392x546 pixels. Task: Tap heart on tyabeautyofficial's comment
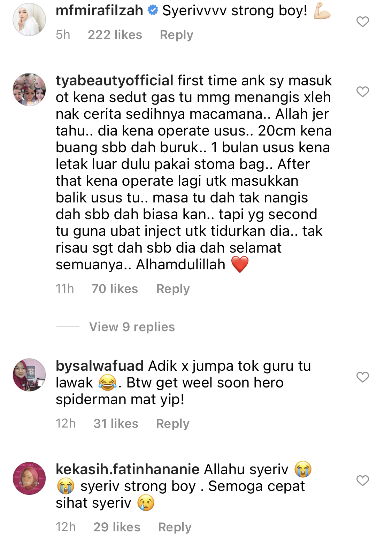[363, 92]
